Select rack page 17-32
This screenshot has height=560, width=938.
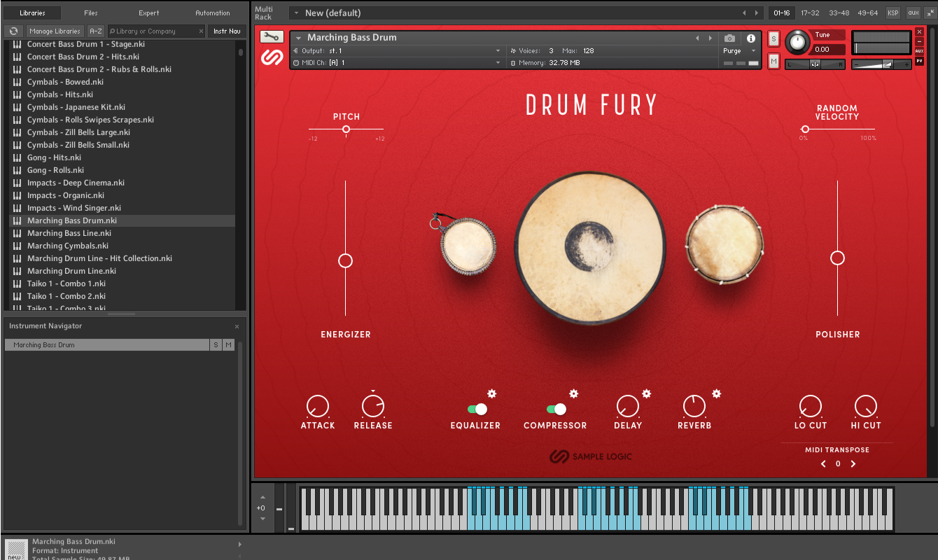pyautogui.click(x=810, y=13)
